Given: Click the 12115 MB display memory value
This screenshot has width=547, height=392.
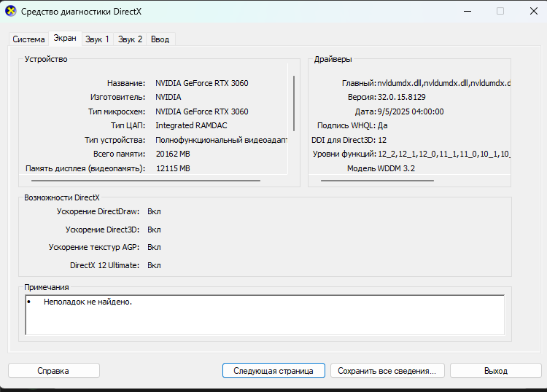Looking at the screenshot, I should coord(173,168).
